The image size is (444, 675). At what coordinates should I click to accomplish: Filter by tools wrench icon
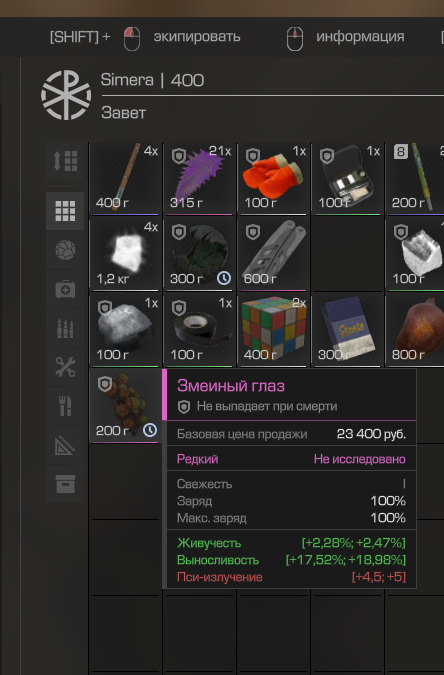(x=65, y=367)
